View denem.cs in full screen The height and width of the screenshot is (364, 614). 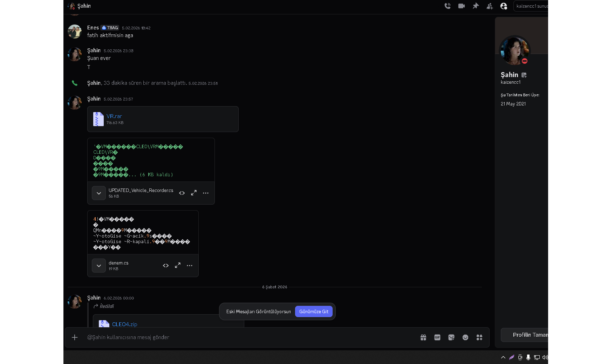coord(178,266)
